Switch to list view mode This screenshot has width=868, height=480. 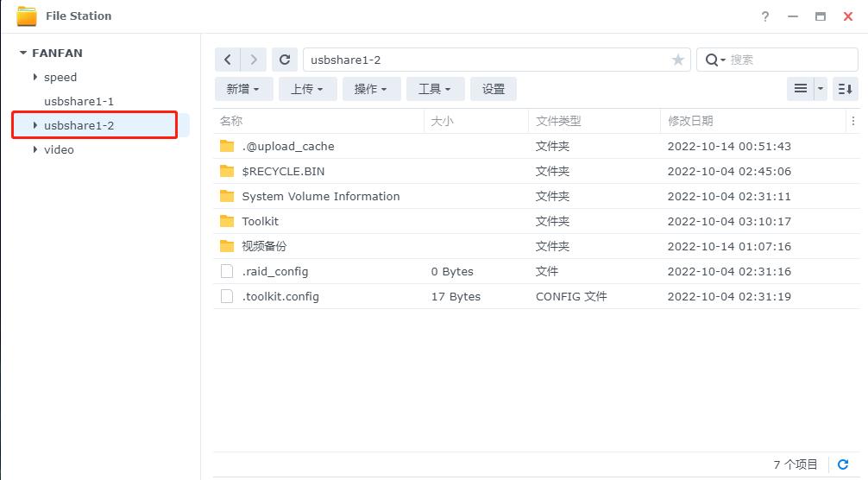801,89
